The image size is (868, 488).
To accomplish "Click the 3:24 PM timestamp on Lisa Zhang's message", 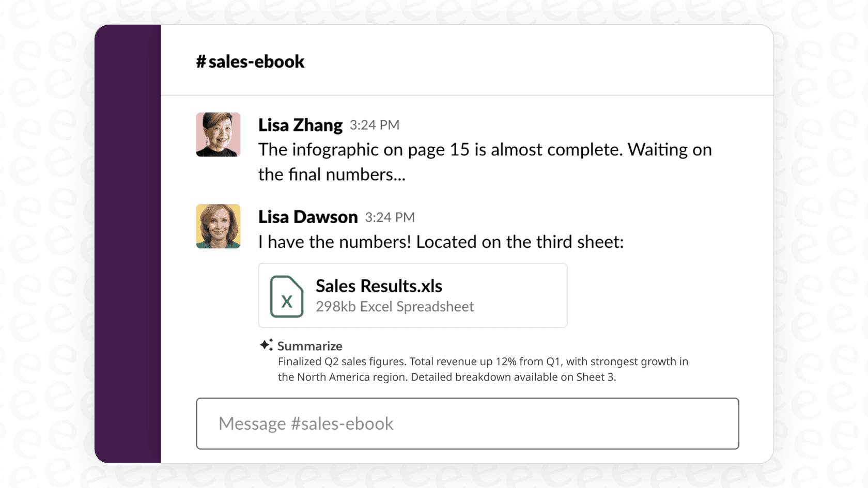I will click(375, 125).
